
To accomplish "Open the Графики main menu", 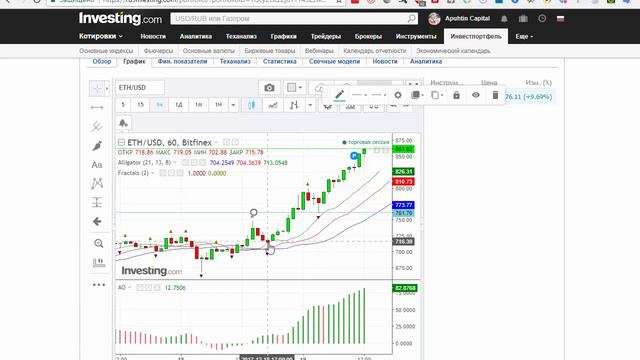I will 284,36.
